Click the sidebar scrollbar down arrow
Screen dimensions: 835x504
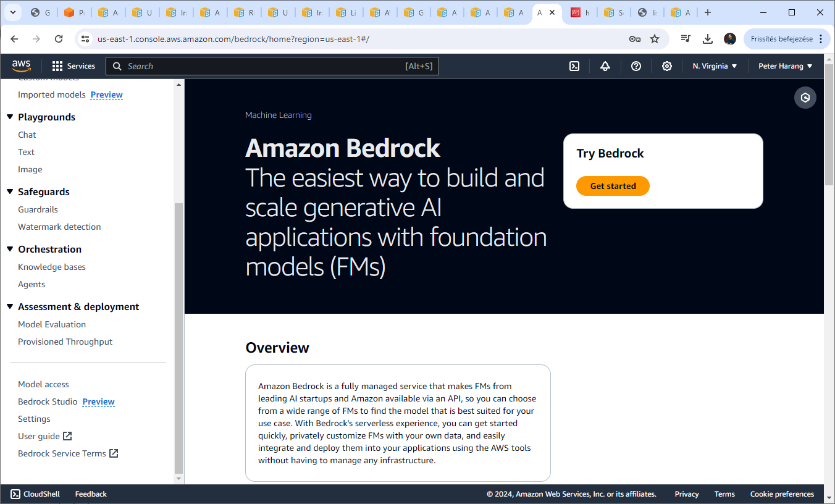(179, 479)
